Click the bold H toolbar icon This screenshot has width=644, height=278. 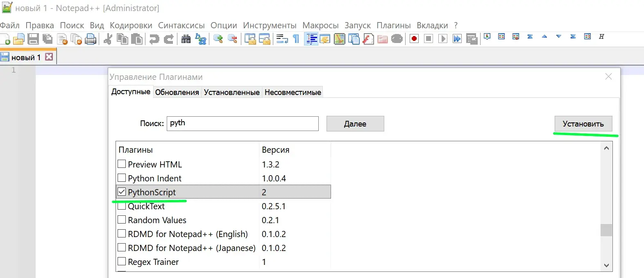coord(601,36)
